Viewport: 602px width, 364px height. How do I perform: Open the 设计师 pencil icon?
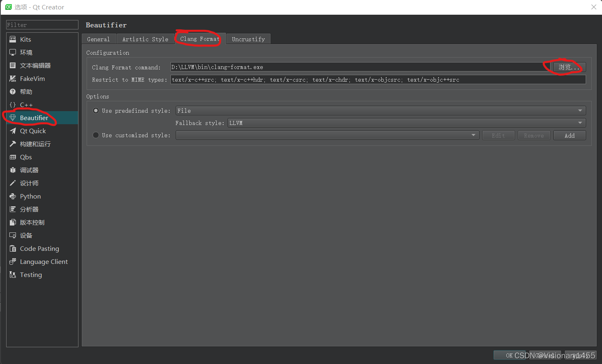[x=13, y=183]
